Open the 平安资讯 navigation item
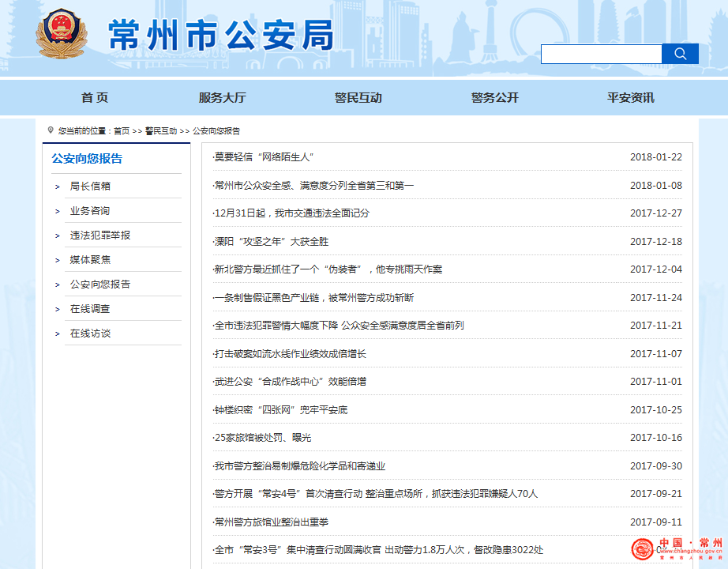The width and height of the screenshot is (728, 569). (x=630, y=98)
